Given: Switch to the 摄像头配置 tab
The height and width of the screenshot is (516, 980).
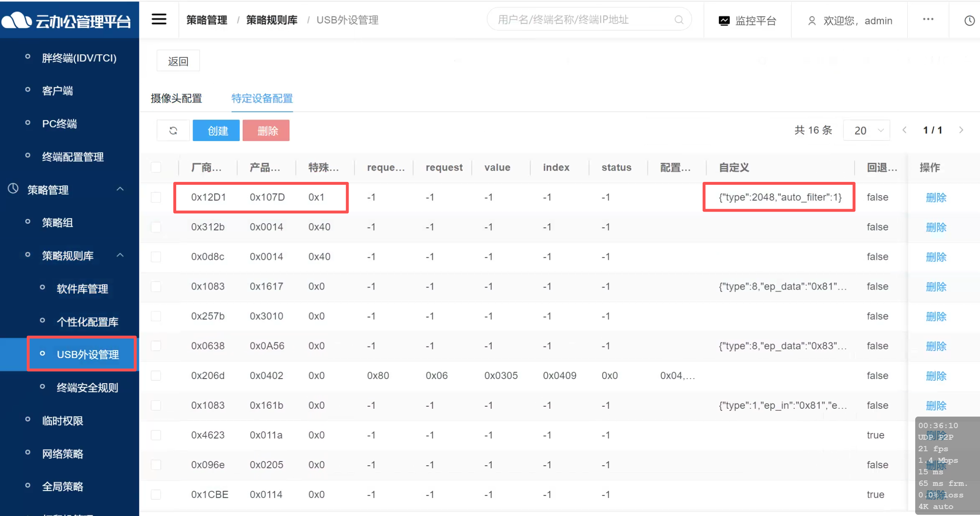Looking at the screenshot, I should [x=176, y=99].
